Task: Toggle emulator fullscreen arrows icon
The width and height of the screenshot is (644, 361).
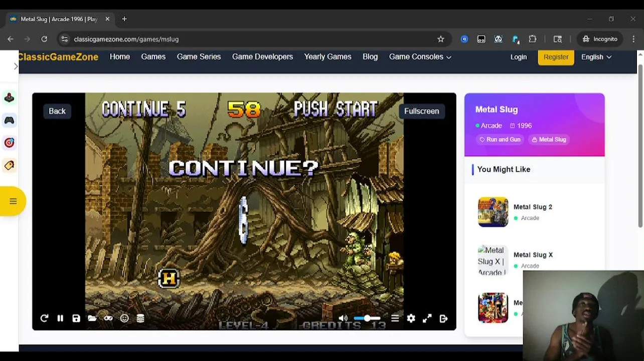Action: pyautogui.click(x=427, y=318)
